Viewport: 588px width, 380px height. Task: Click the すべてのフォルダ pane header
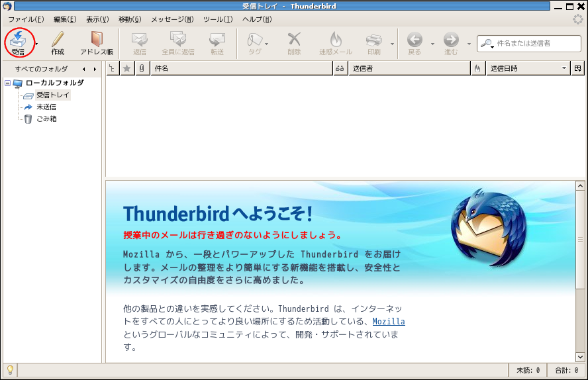click(x=41, y=69)
